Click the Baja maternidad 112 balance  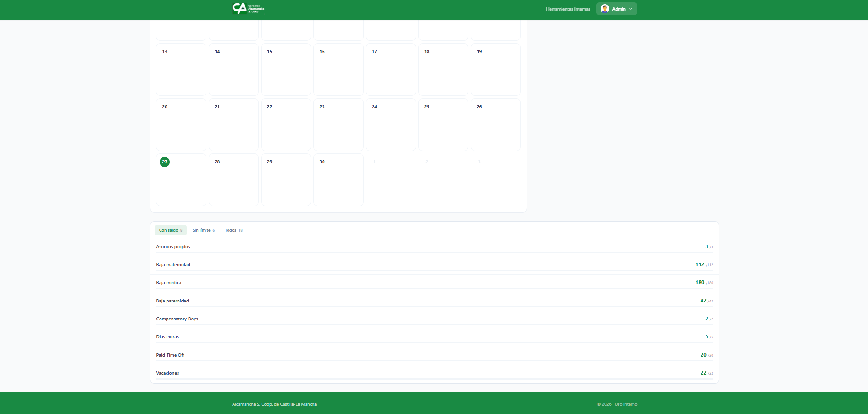pos(700,265)
